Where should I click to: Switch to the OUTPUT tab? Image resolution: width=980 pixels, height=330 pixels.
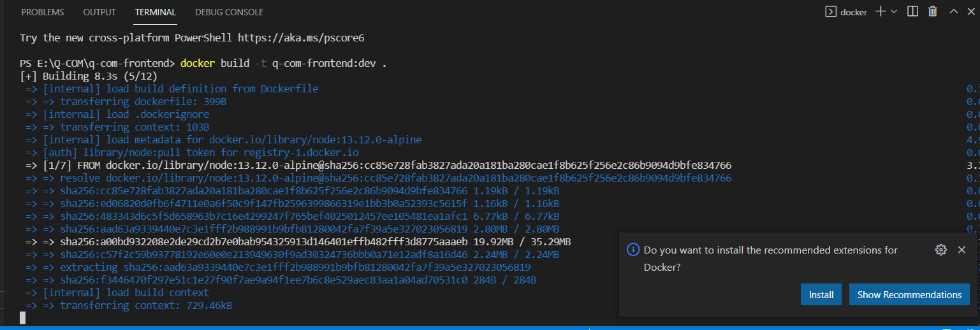[x=99, y=12]
